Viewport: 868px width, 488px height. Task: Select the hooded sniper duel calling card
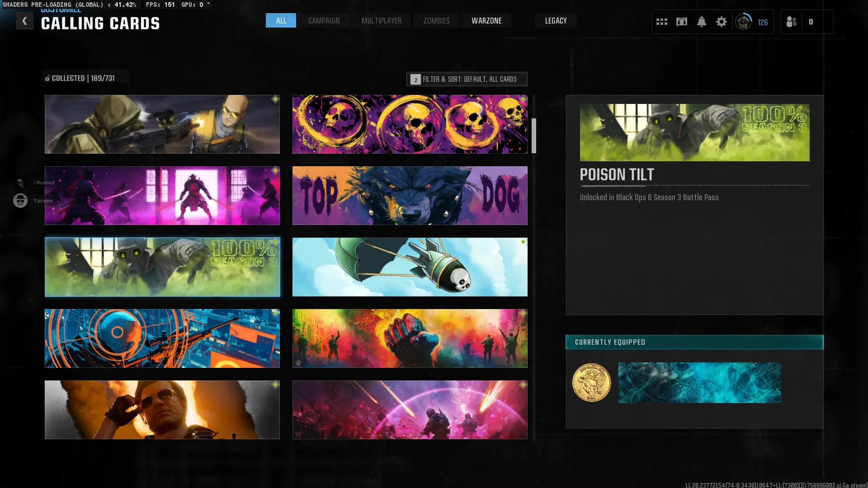click(162, 124)
